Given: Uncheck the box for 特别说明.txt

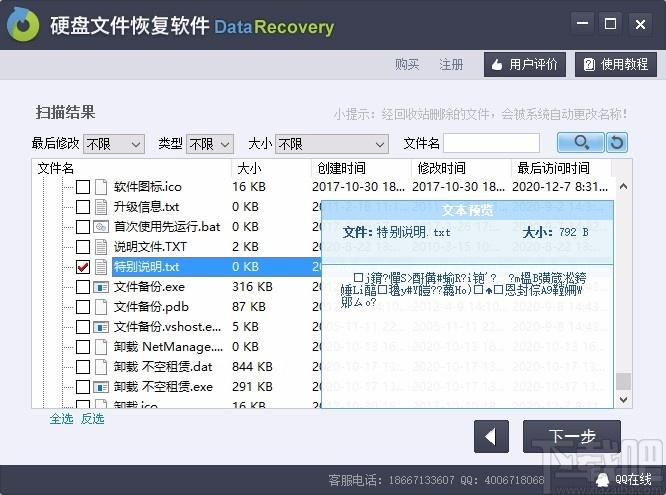Looking at the screenshot, I should coord(83,266).
